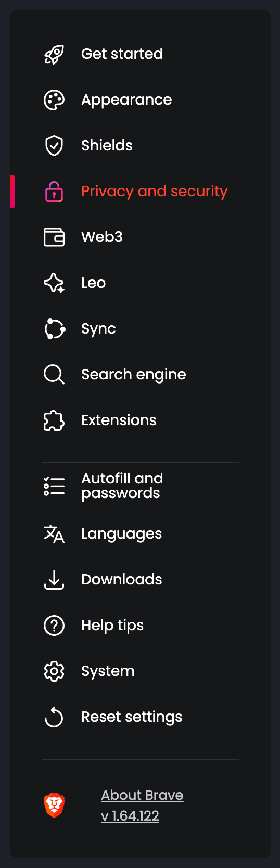Click the Brave lion logo
The width and height of the screenshot is (280, 868).
(x=54, y=806)
